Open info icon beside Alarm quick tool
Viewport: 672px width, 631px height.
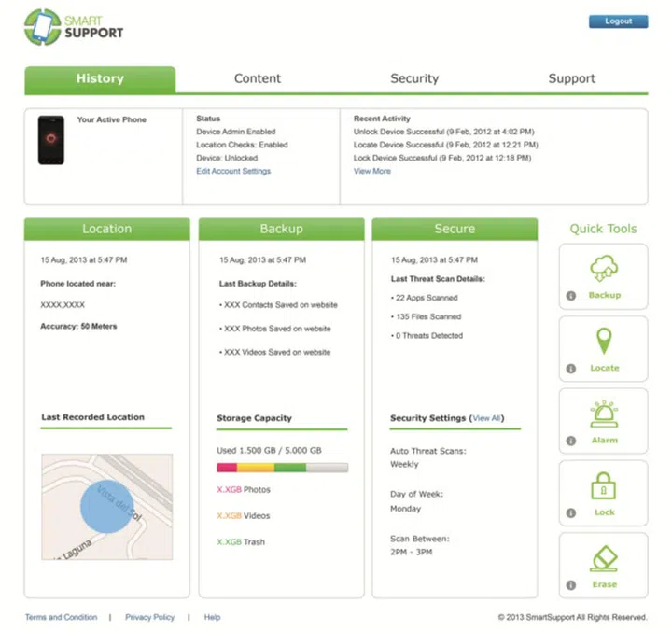pyautogui.click(x=571, y=441)
